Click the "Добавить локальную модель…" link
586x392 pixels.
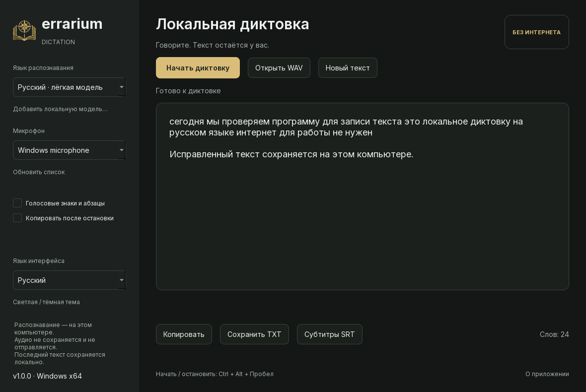coord(60,109)
